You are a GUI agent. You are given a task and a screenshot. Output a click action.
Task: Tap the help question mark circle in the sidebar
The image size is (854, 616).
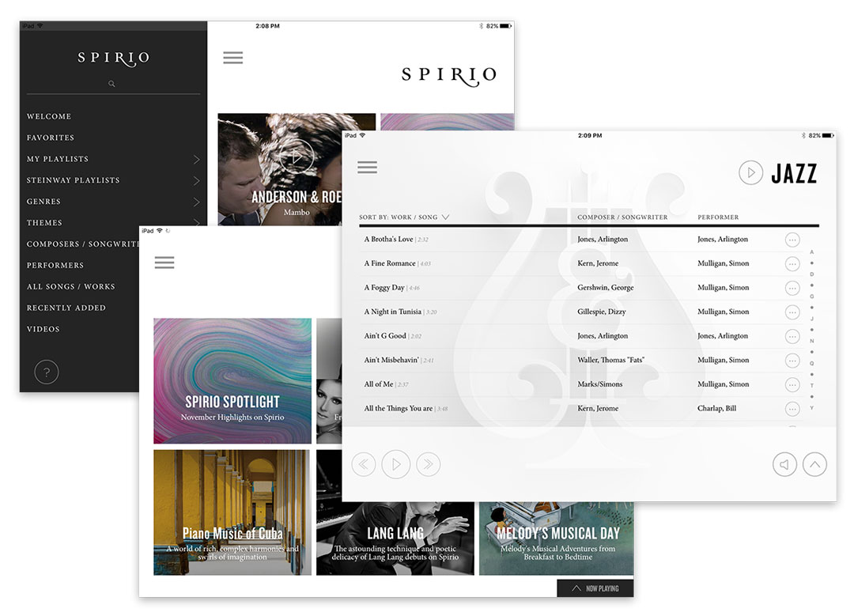(x=47, y=372)
